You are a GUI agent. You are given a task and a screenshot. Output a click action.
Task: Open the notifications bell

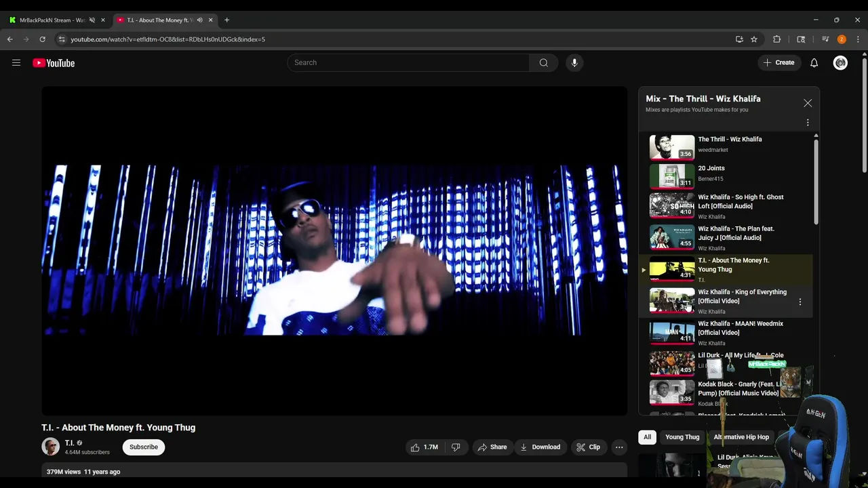click(x=814, y=62)
